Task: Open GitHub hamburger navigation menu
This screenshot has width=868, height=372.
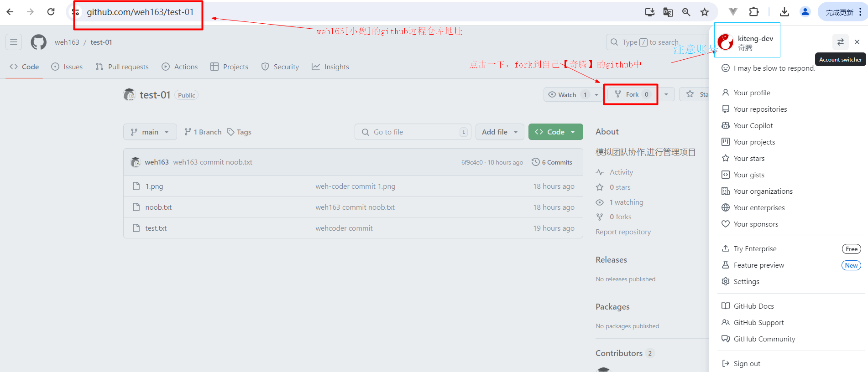Action: click(x=14, y=42)
